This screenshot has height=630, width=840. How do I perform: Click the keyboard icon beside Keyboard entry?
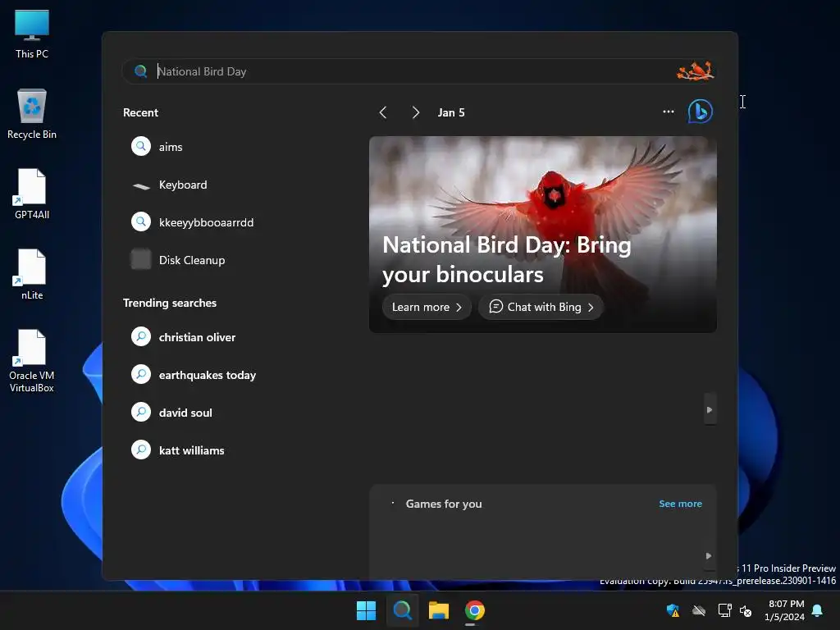tap(141, 186)
